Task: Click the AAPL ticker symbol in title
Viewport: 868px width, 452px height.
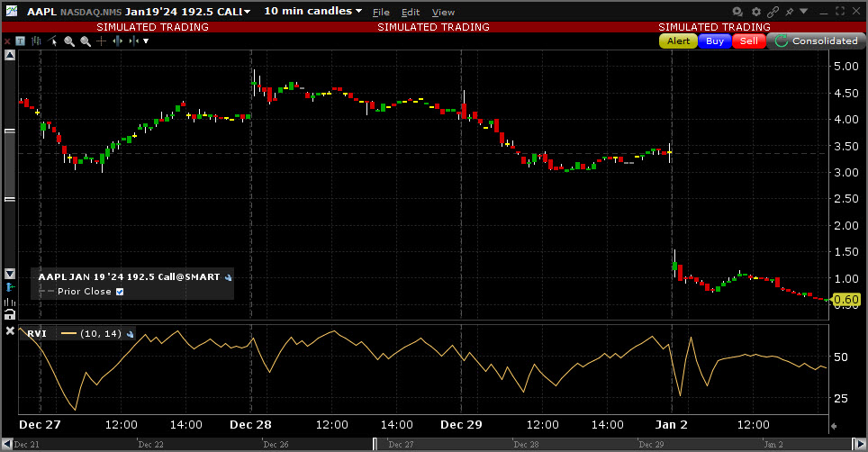Action: 41,12
